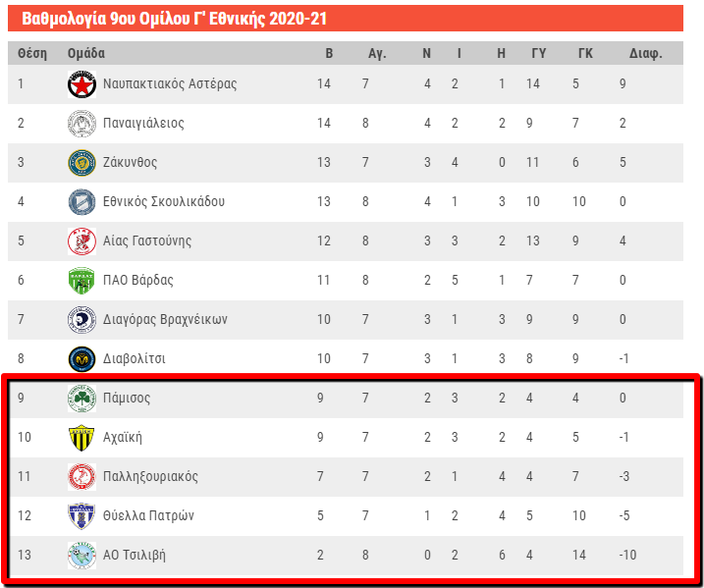Click the ΓΥ column header
The height and width of the screenshot is (588, 704).
pos(539,53)
